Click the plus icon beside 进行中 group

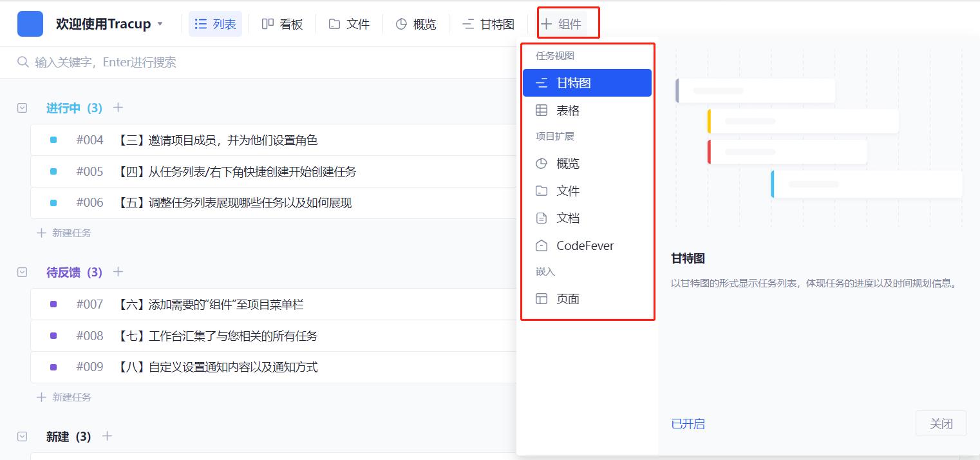click(118, 108)
